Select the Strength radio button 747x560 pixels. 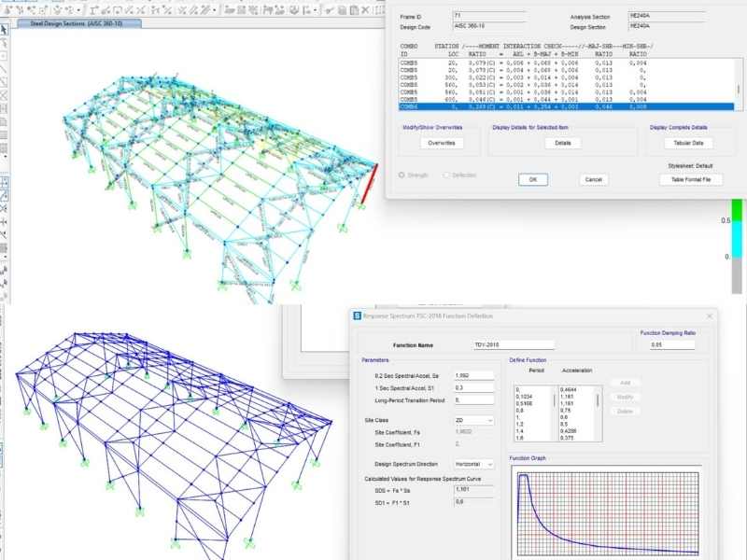pyautogui.click(x=402, y=175)
